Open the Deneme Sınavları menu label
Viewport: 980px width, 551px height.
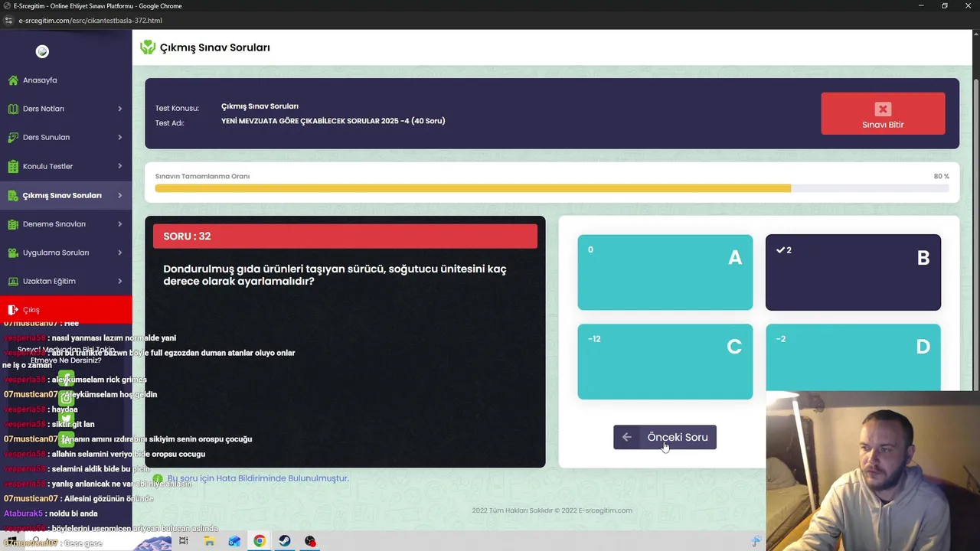(x=54, y=224)
